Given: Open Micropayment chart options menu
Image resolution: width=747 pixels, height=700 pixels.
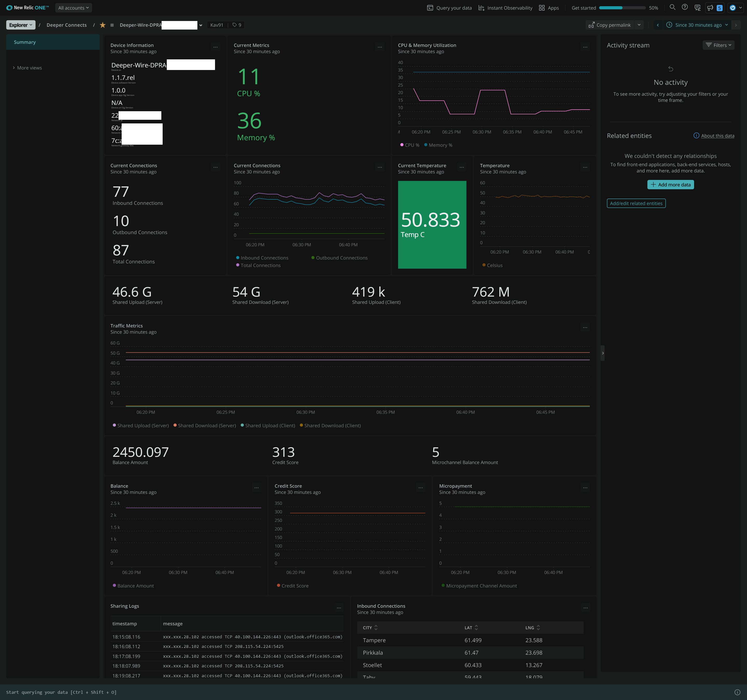Looking at the screenshot, I should pos(585,488).
